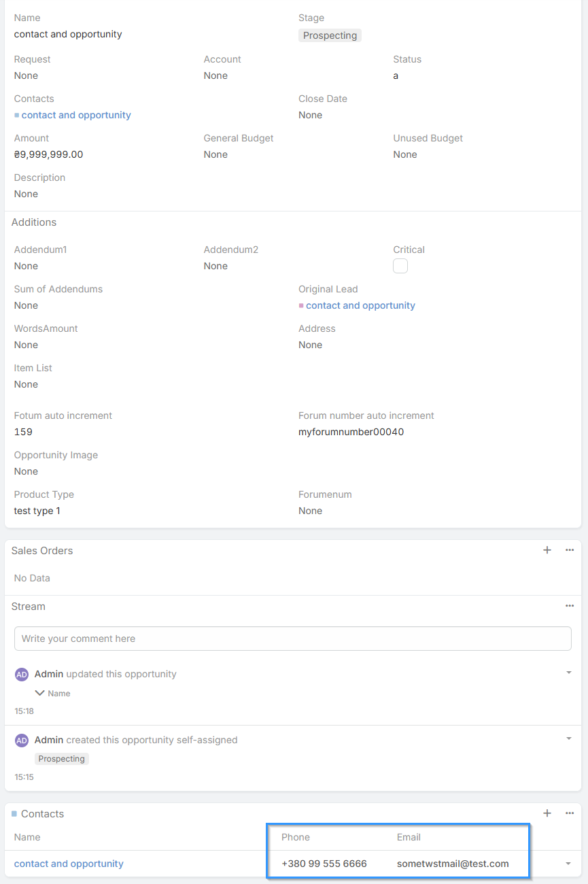The image size is (588, 884).
Task: Open dropdown arrow on 'created this opportunity' post
Action: point(568,738)
